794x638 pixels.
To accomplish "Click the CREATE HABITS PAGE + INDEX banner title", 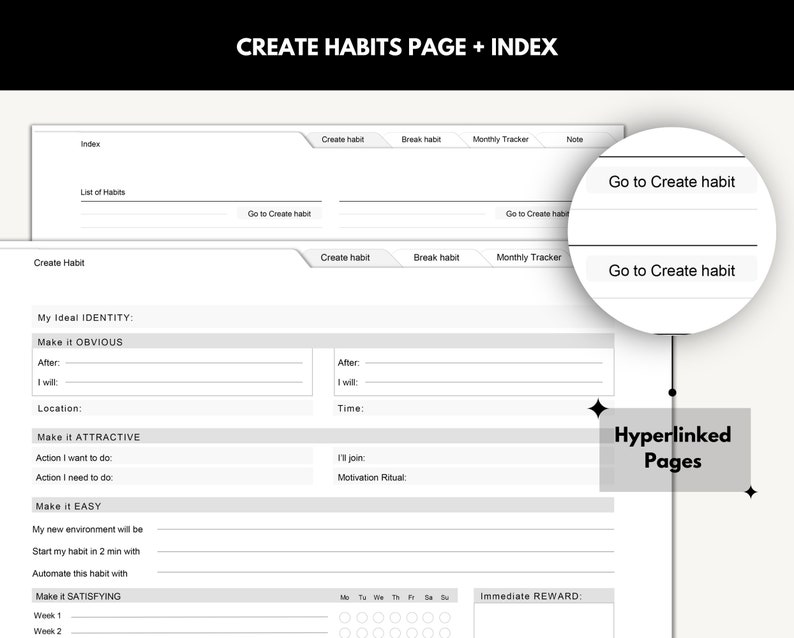I will [x=396, y=47].
